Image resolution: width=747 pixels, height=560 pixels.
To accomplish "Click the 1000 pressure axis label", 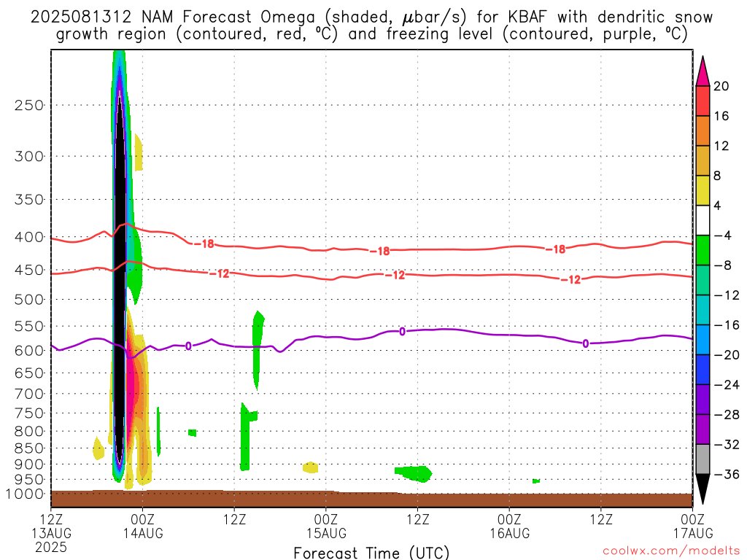I will [x=25, y=494].
